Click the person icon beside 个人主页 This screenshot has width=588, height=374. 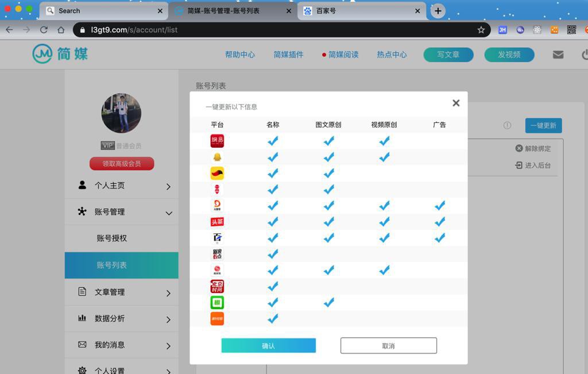83,185
